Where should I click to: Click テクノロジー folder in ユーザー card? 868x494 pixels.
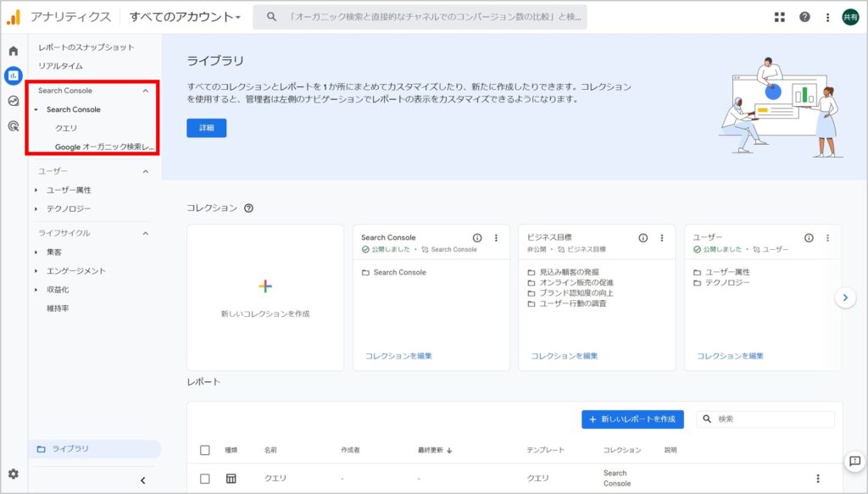(x=721, y=283)
